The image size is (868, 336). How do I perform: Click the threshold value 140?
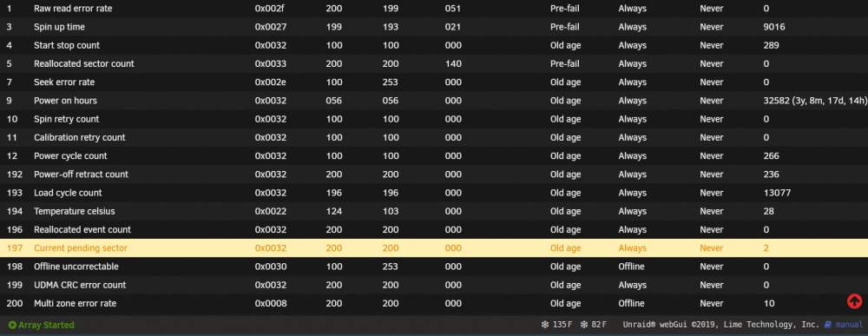(x=453, y=63)
